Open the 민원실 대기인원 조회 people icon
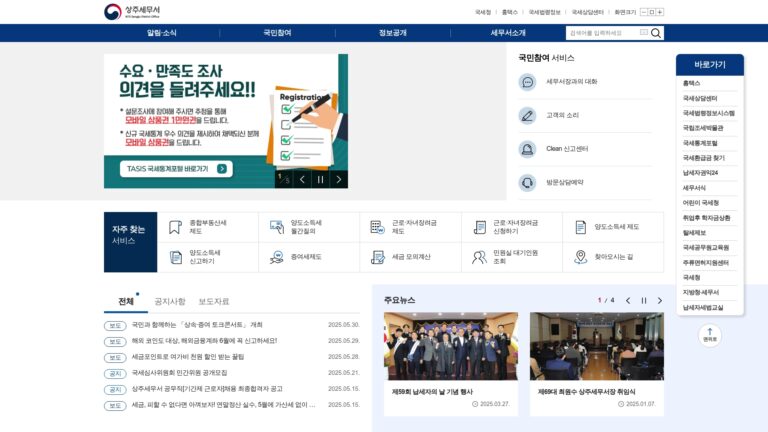Viewport: 768px width, 432px height. tap(479, 257)
